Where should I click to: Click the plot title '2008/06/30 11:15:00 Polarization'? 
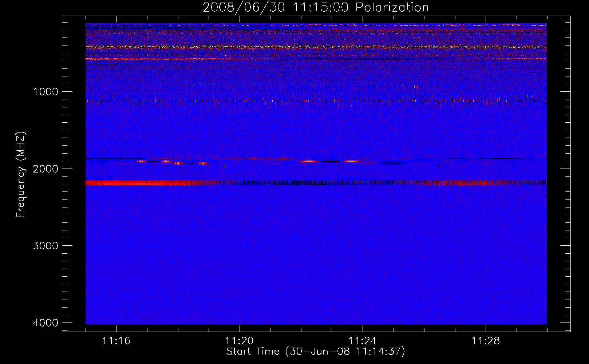(316, 7)
